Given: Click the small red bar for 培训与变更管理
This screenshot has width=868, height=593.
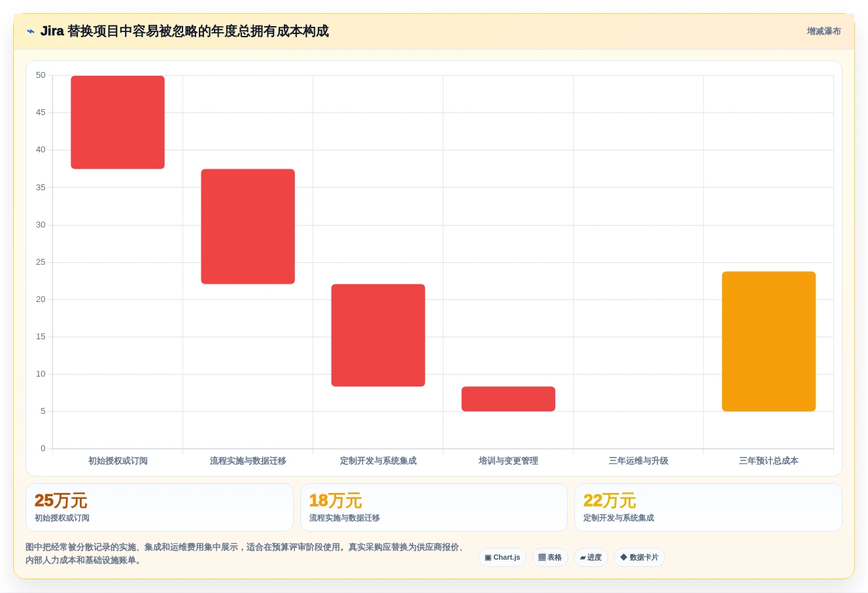Looking at the screenshot, I should [x=508, y=399].
